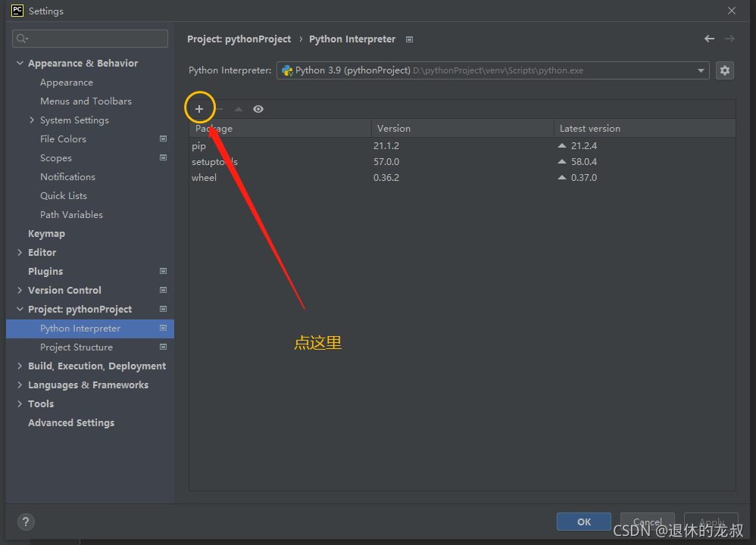Open Quick Lists settings
Screen dimensions: 756x545
[64, 195]
